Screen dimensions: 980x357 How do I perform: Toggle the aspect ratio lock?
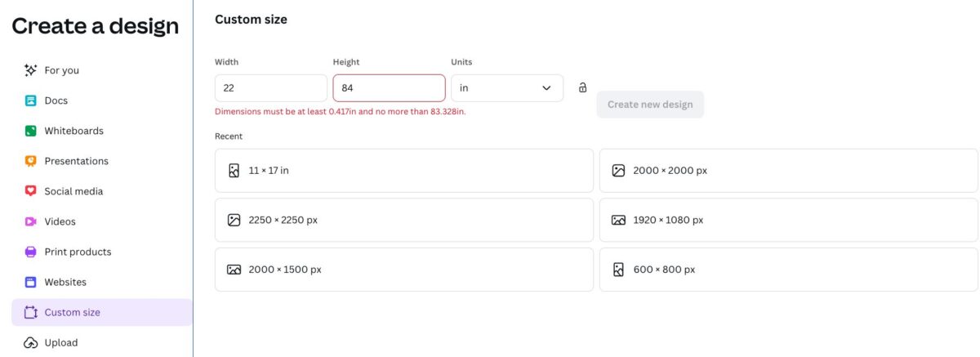pos(582,87)
